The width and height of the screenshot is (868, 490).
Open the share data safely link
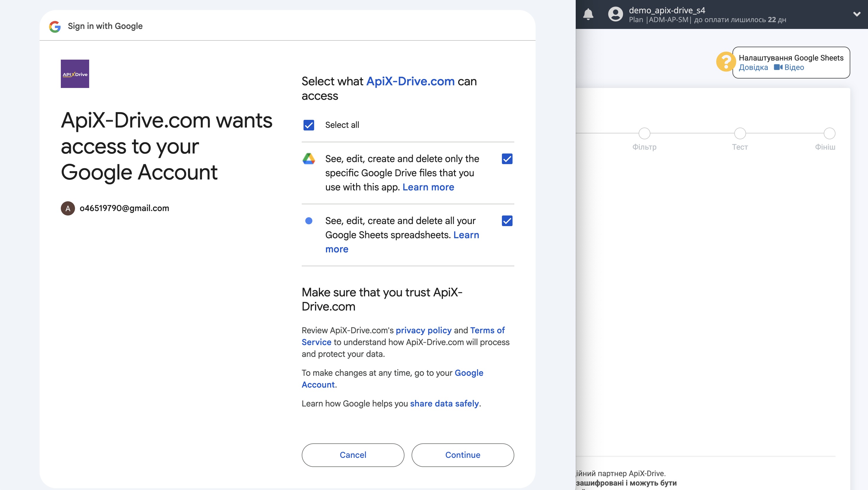pos(444,404)
